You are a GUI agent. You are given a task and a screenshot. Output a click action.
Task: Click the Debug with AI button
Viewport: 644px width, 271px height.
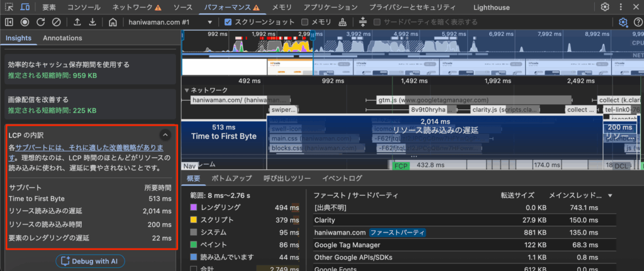coord(91,261)
